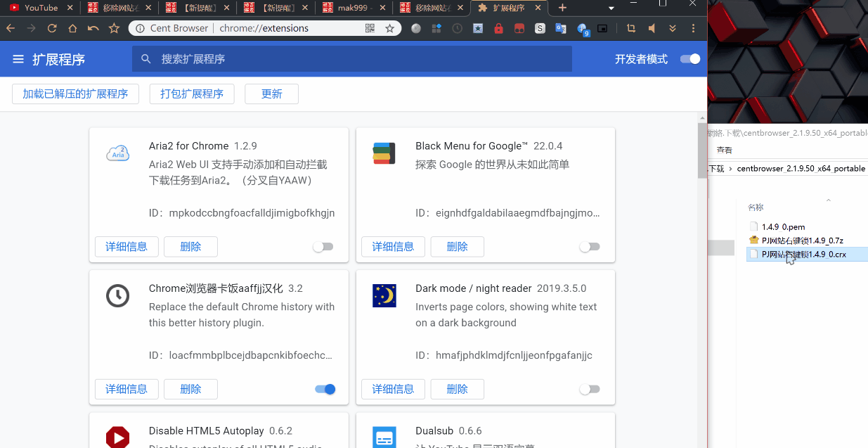This screenshot has height=448, width=868.
Task: Switch to the YouTube tab
Action: point(39,8)
